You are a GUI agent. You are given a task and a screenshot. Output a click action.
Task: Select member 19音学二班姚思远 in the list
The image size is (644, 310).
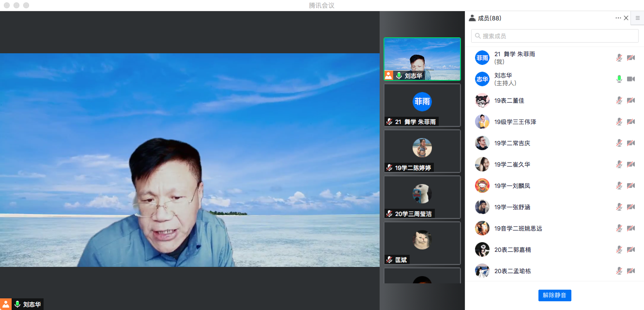518,228
